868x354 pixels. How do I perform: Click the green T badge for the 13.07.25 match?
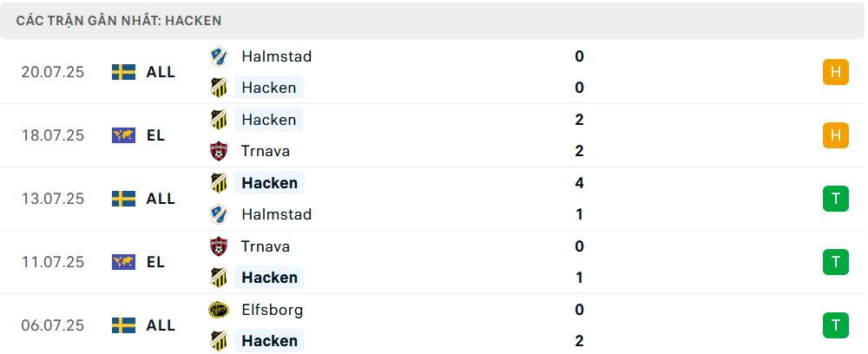[x=835, y=199]
